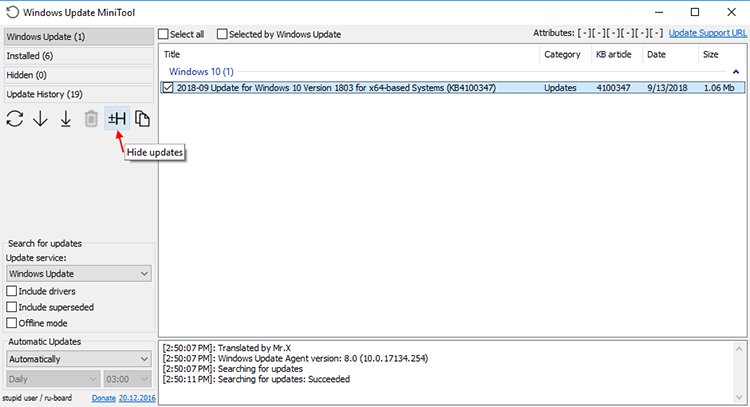Turn on Offline mode checkbox
This screenshot has height=407, width=750.
coord(11,323)
